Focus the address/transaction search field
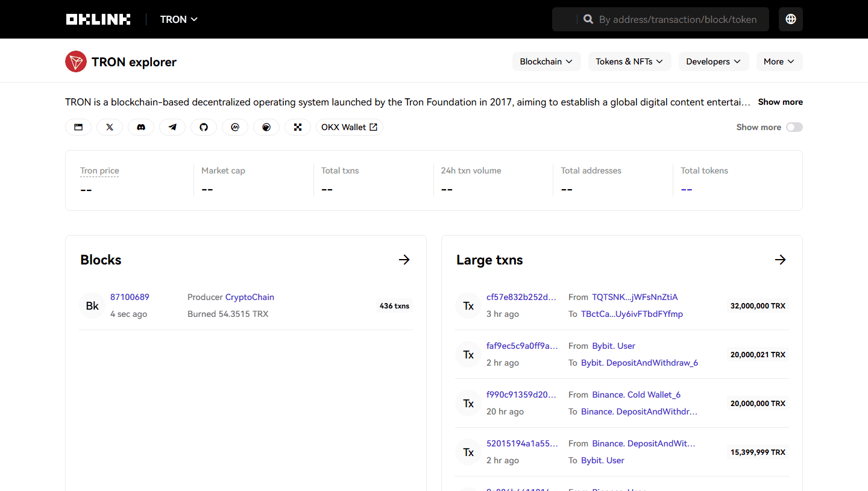Image resolution: width=868 pixels, height=491 pixels. click(678, 19)
